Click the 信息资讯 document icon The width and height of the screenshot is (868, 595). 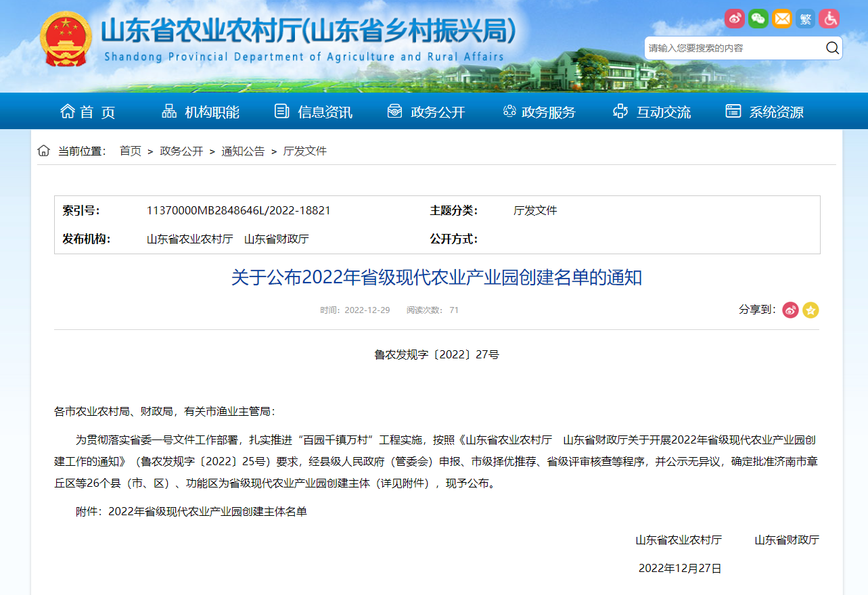click(x=282, y=112)
